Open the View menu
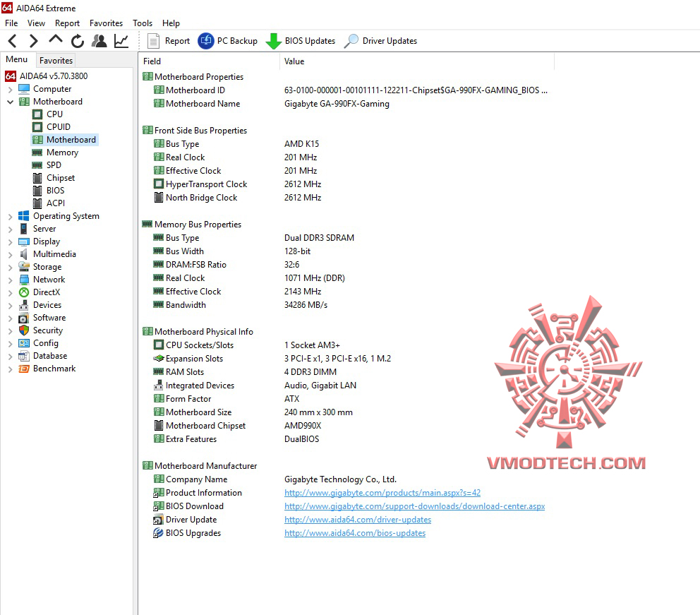This screenshot has width=700, height=615. click(x=36, y=23)
